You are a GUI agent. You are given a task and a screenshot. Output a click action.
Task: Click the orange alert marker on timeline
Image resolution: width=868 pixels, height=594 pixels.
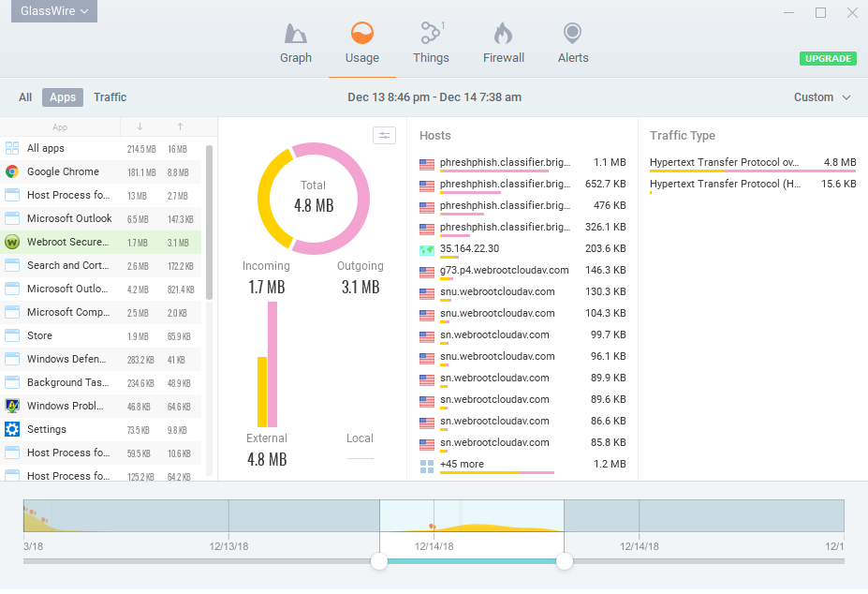(433, 527)
